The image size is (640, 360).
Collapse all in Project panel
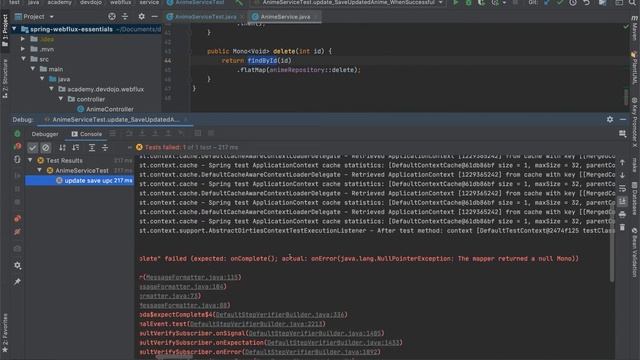125,16
